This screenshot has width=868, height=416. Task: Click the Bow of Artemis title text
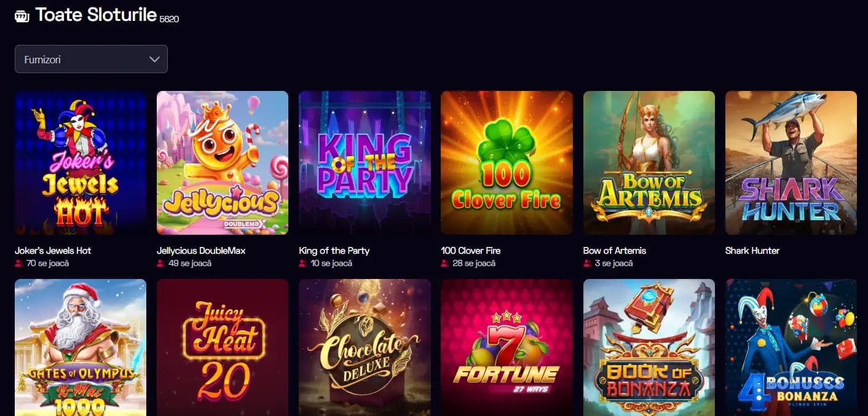pos(615,251)
